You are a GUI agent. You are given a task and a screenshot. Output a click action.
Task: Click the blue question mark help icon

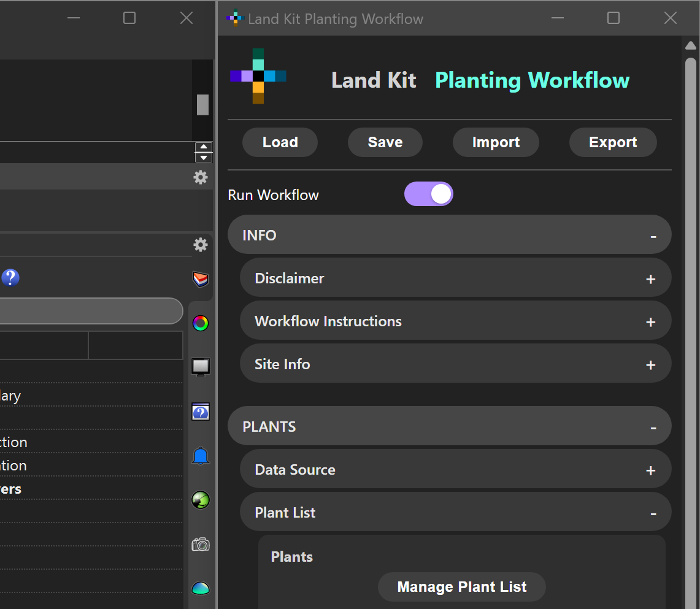tap(10, 277)
